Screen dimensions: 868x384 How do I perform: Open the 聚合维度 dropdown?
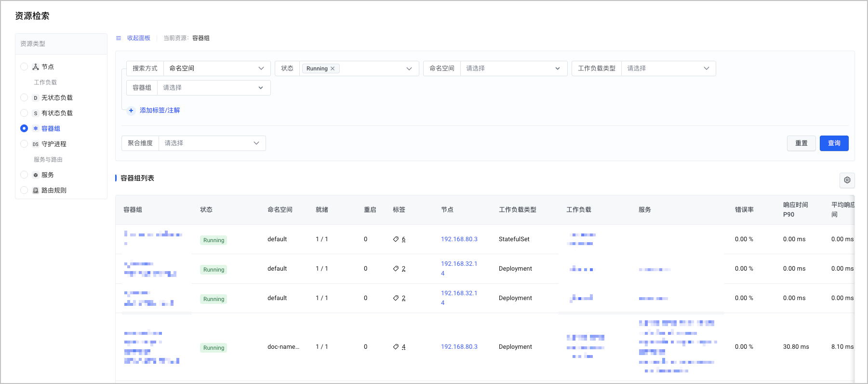pyautogui.click(x=212, y=143)
